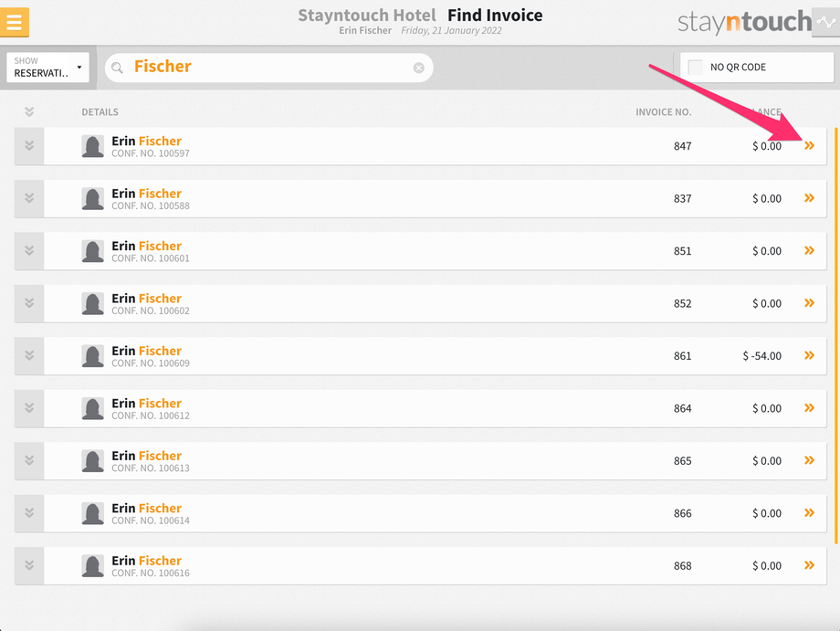
Task: Open the activity graph icon in the header
Action: click(825, 22)
